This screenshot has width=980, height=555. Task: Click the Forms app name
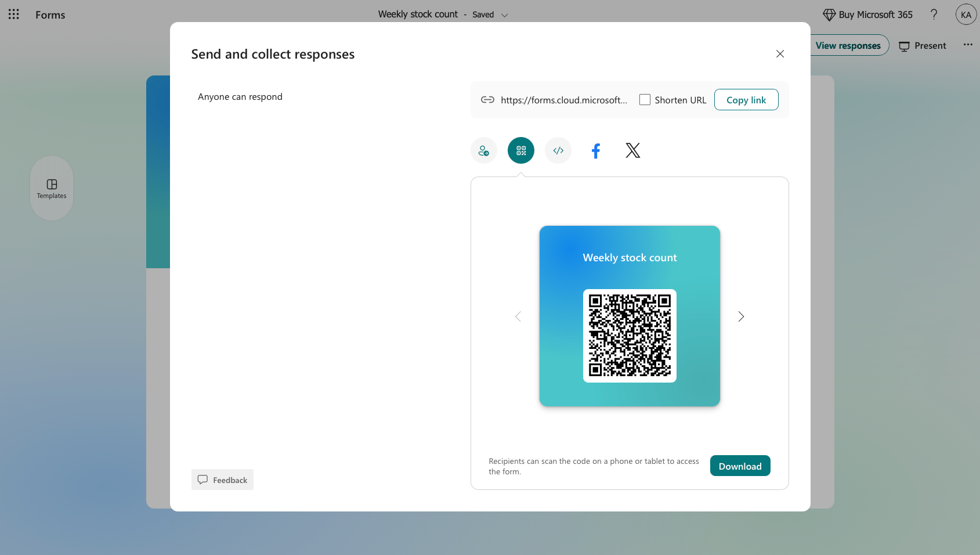click(50, 15)
